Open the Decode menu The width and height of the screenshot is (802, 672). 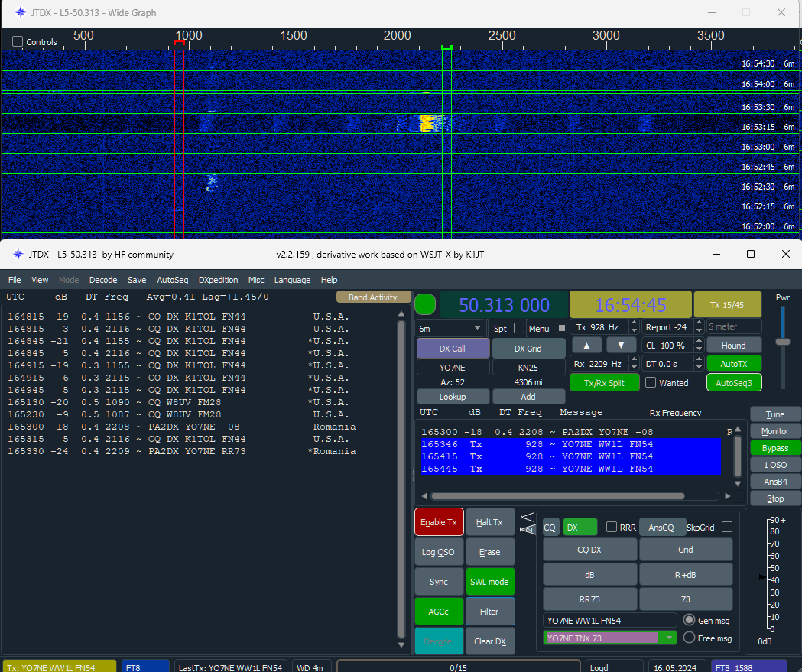[x=102, y=280]
